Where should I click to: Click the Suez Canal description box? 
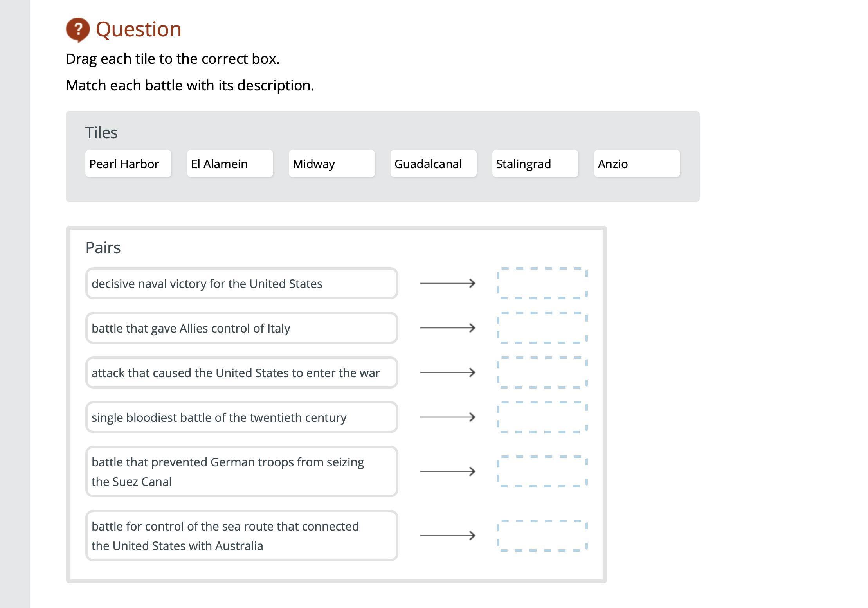[x=241, y=471]
